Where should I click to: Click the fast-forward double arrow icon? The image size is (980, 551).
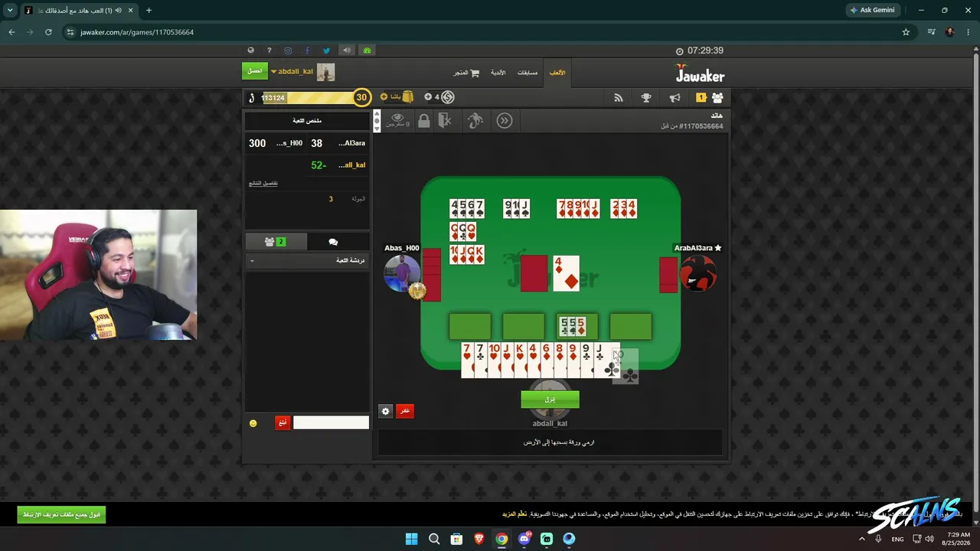504,120
